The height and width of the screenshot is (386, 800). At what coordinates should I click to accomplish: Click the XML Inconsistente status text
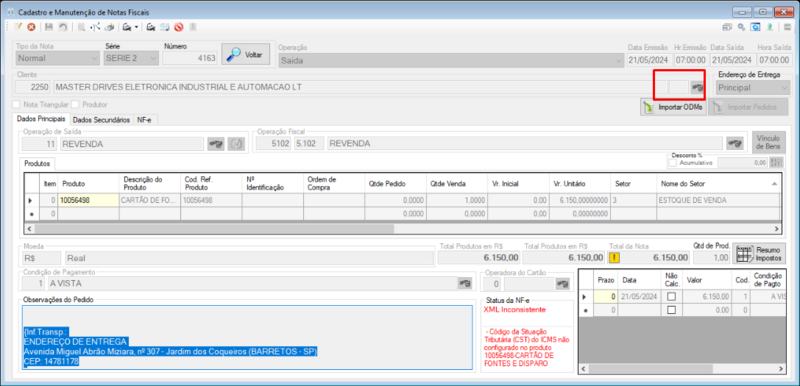click(x=514, y=310)
